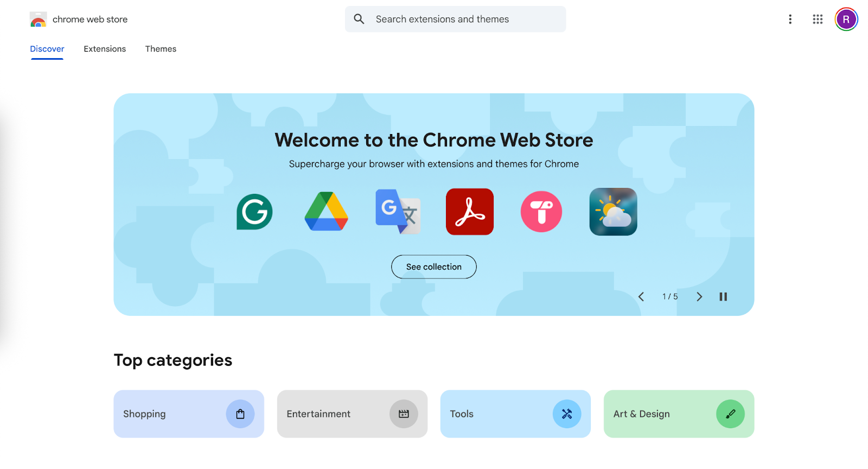The image size is (868, 469).
Task: Click the Tools wrench icon
Action: (x=567, y=414)
